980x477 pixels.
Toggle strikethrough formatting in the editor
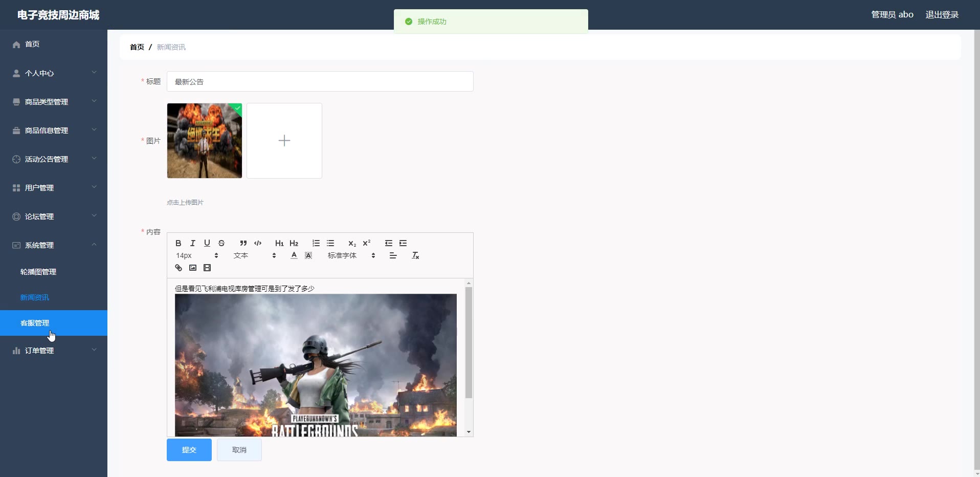click(221, 243)
